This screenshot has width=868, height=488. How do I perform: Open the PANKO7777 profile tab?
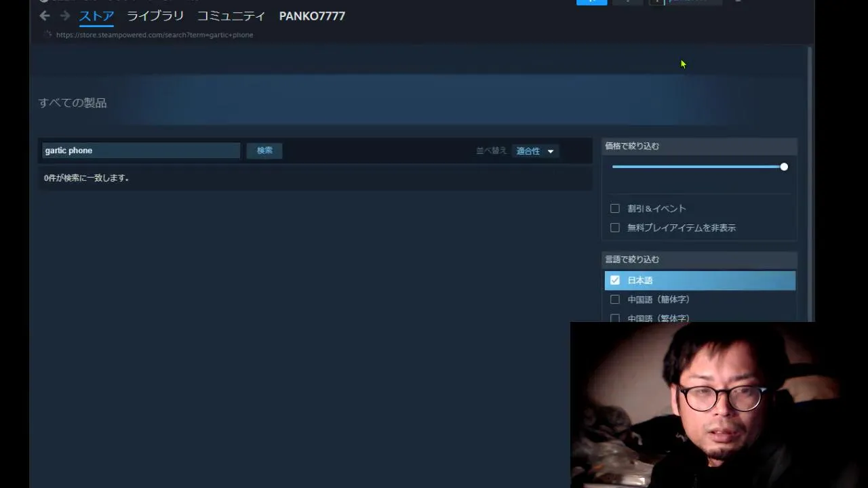[x=312, y=16]
